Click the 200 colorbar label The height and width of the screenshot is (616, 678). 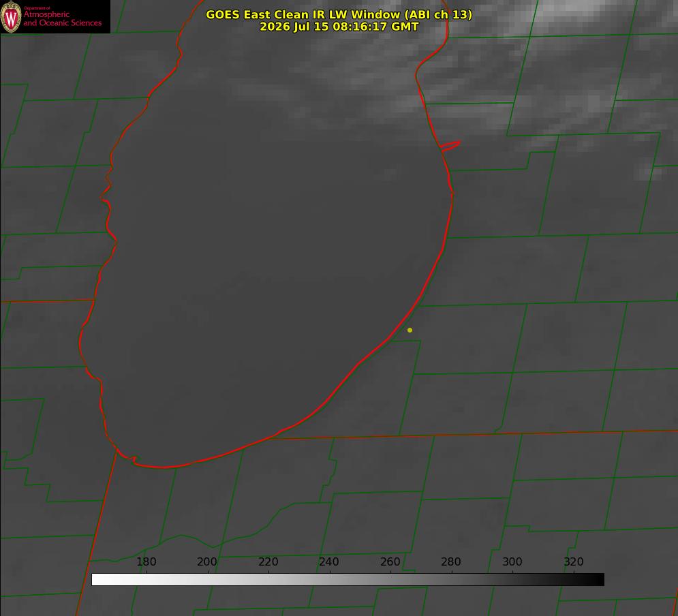pos(206,561)
